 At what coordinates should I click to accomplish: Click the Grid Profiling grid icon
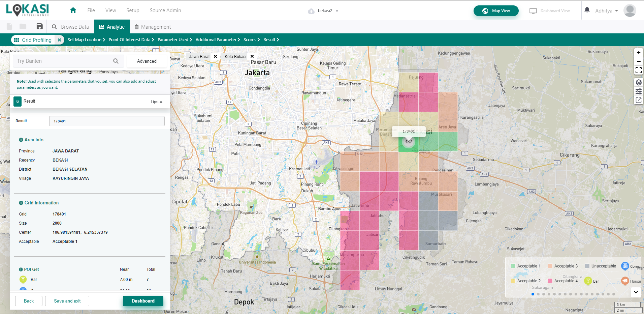click(x=17, y=40)
